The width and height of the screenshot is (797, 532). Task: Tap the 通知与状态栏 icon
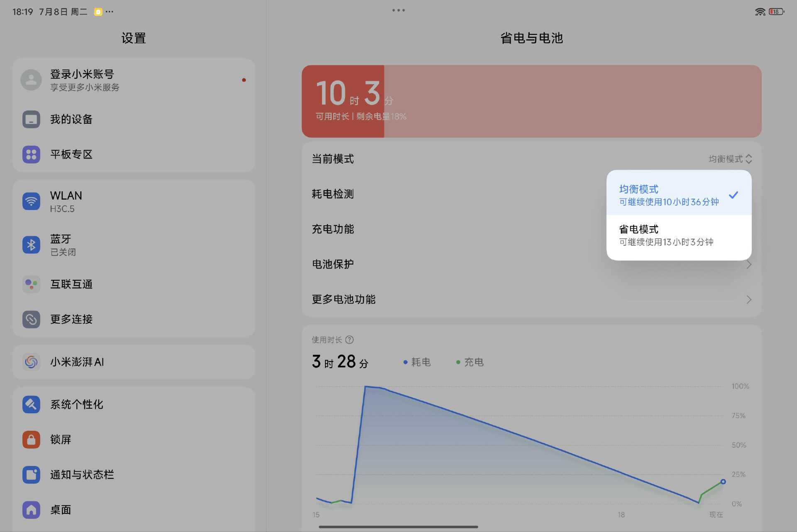[31, 475]
